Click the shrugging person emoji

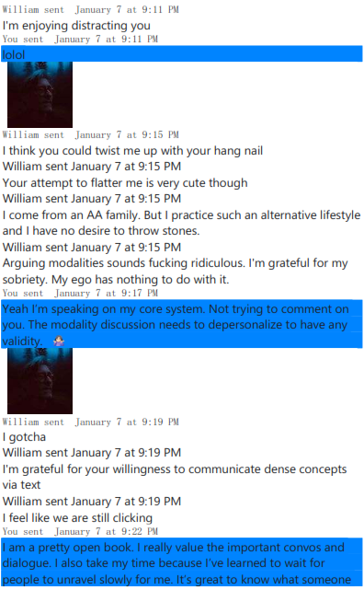(59, 341)
